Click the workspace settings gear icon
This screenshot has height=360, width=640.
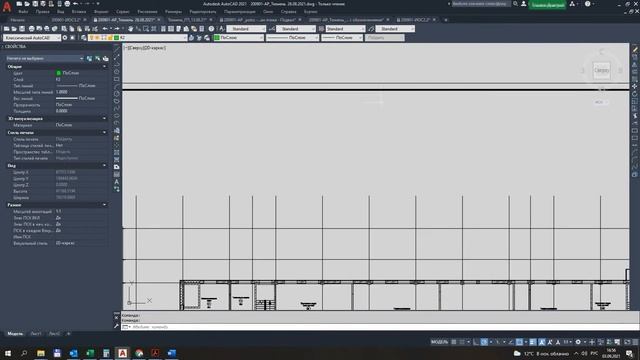click(65, 38)
